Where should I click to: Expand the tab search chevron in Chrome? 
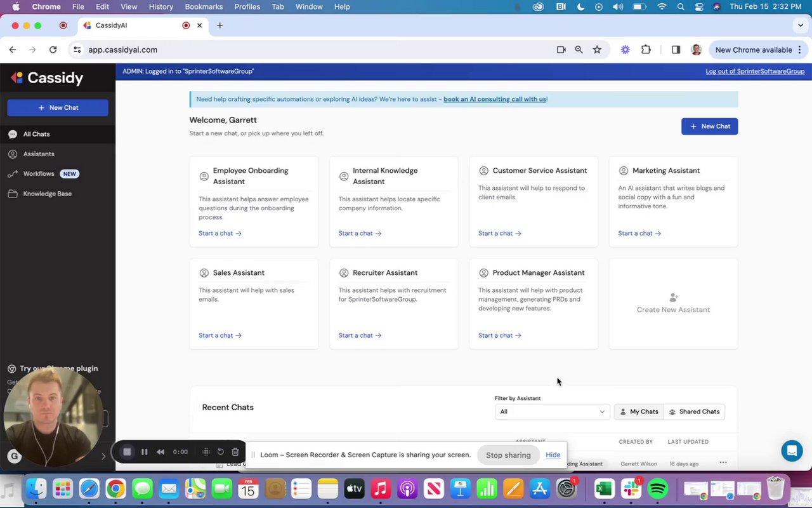point(801,25)
